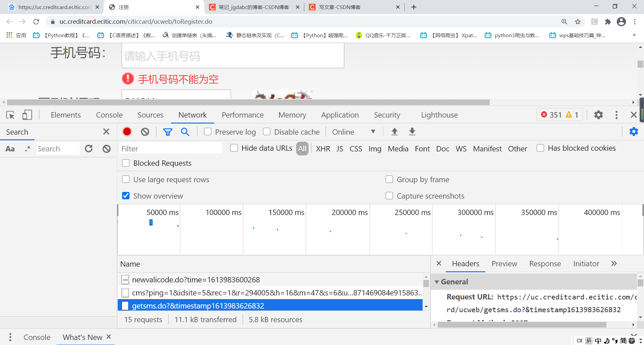Viewport: 644px width, 345px height.
Task: Check Blocked Requests
Action: 126,163
